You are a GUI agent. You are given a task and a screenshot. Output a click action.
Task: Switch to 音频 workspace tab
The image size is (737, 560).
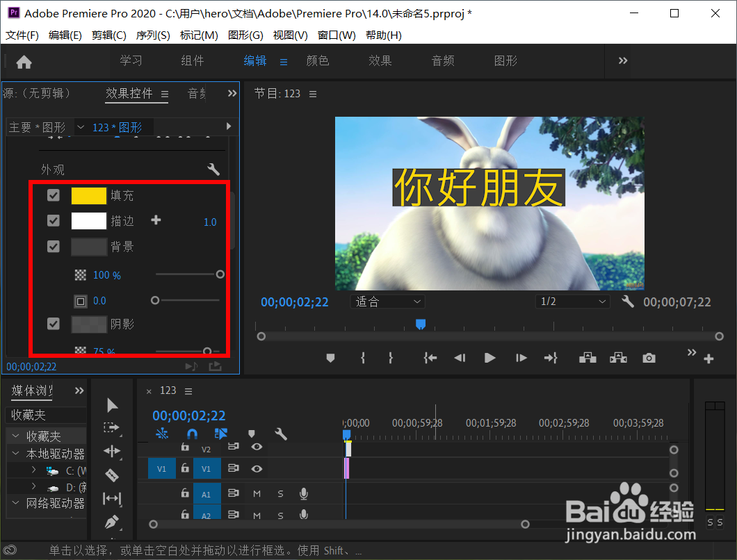tap(443, 60)
